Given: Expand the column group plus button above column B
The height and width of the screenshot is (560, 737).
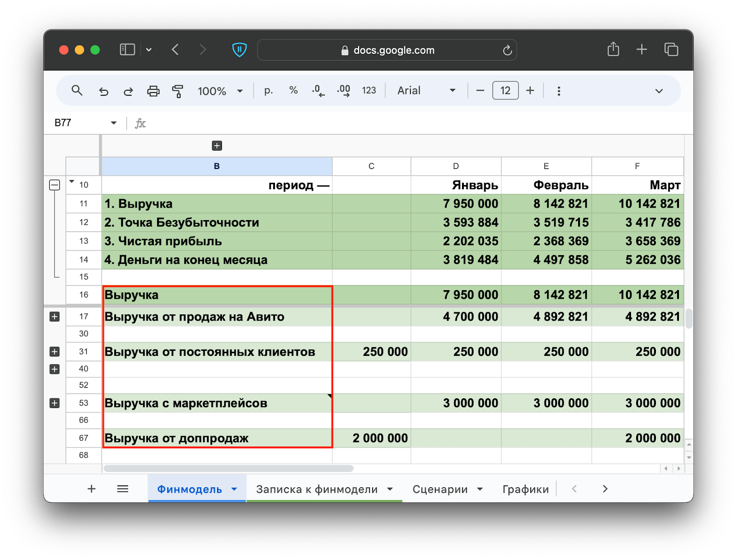Looking at the screenshot, I should point(217,146).
